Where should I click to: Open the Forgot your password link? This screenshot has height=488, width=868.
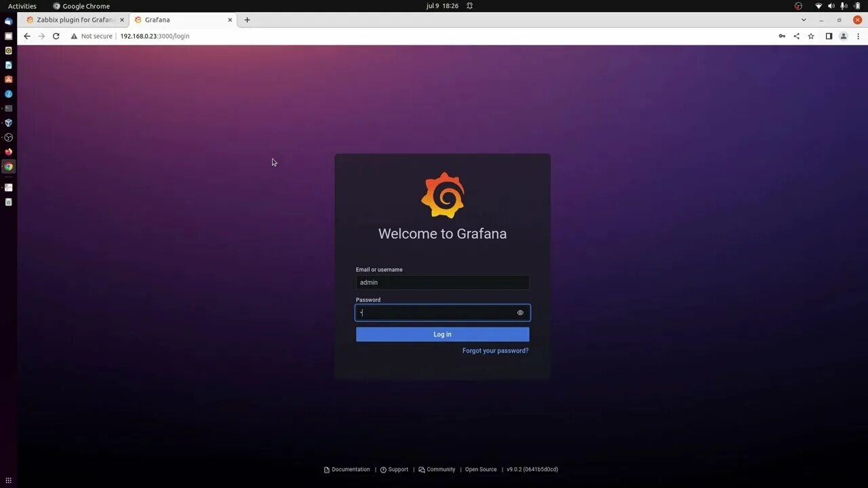pos(495,350)
